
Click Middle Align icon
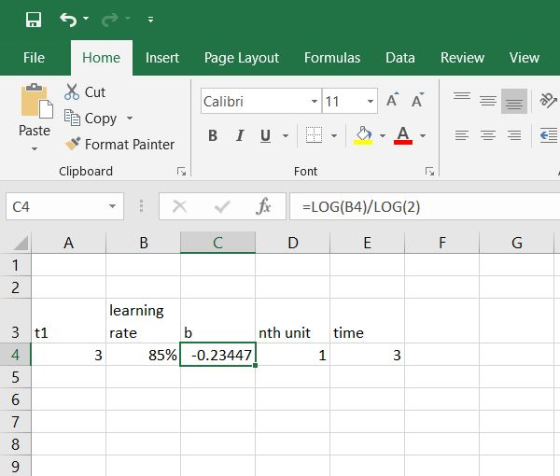(488, 101)
